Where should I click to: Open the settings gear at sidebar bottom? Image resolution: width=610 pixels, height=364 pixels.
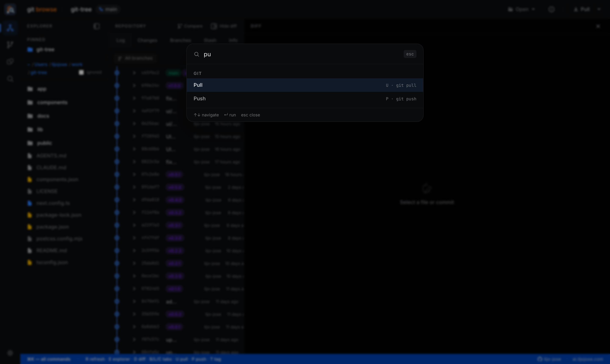point(10,353)
